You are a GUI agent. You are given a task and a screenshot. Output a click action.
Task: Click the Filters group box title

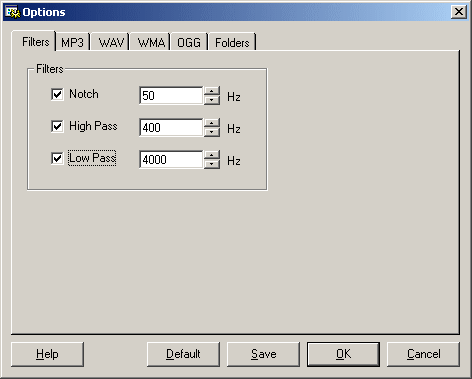pos(50,69)
